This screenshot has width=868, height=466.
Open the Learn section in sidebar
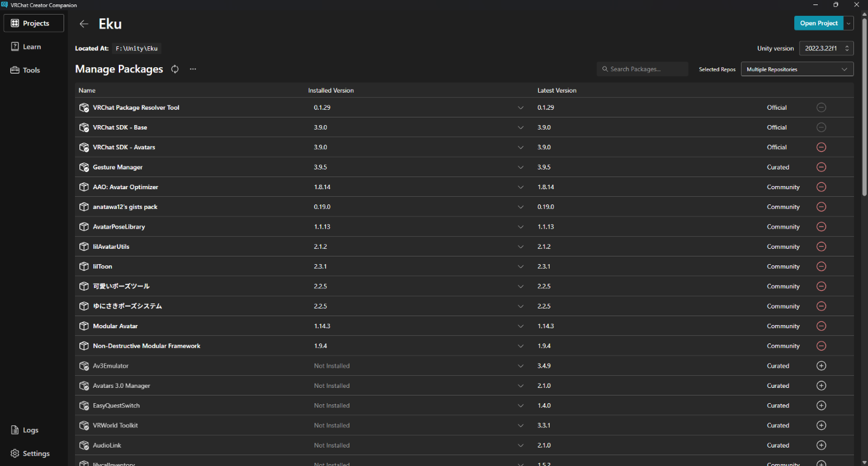34,46
